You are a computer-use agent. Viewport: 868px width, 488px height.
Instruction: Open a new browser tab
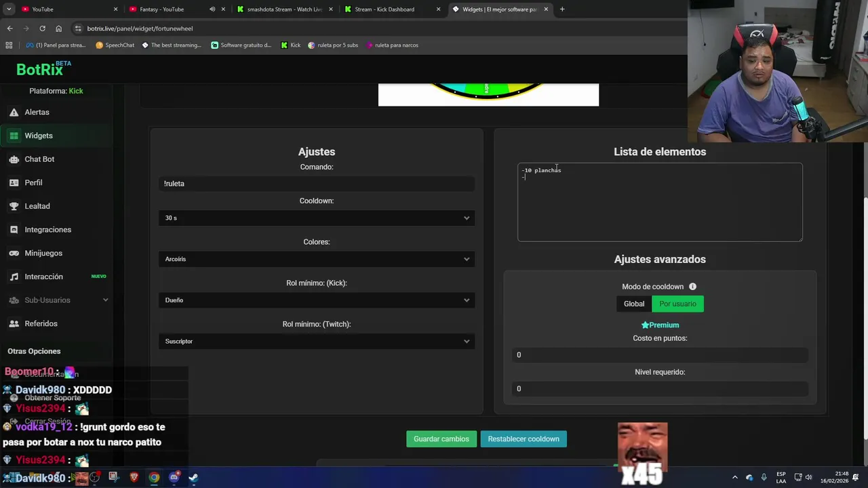562,9
